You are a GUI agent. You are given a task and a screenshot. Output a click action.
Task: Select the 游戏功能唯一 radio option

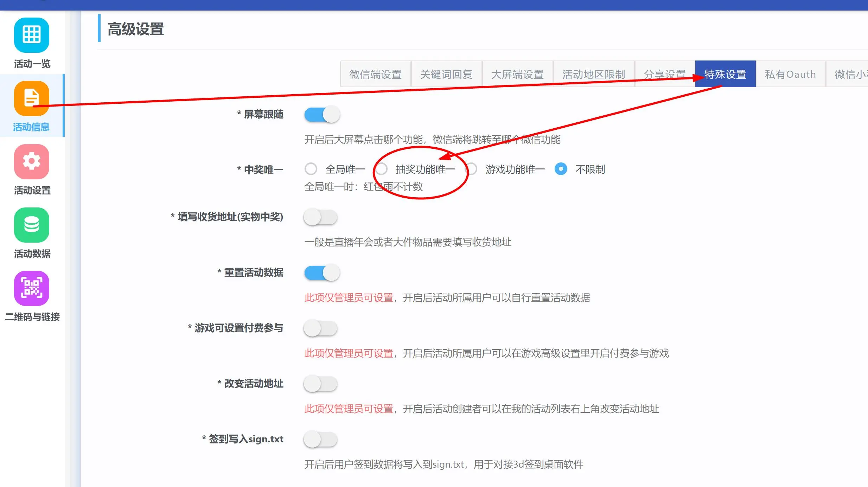(x=472, y=169)
